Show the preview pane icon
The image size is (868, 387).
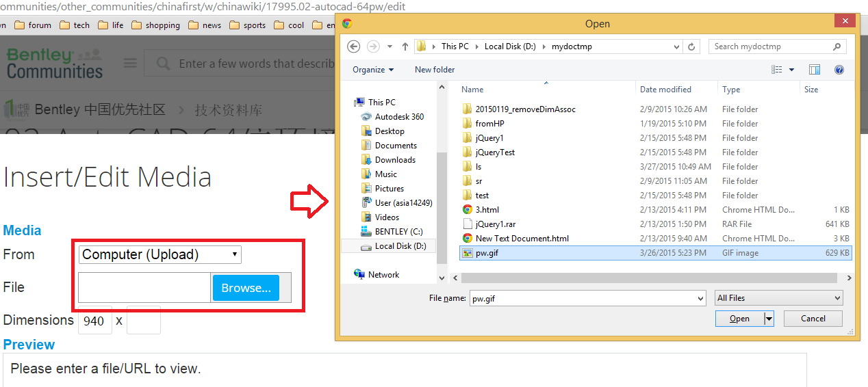tap(815, 70)
